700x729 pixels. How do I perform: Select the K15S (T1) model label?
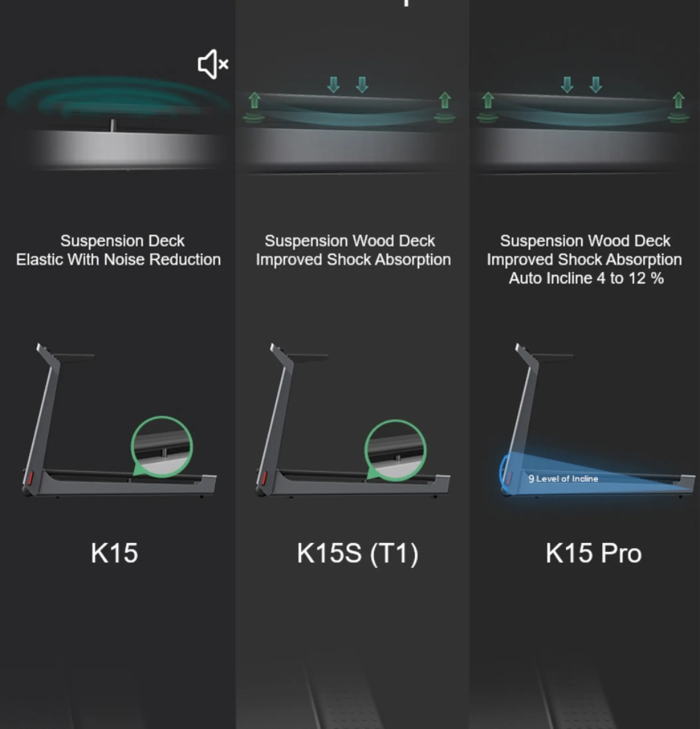tap(357, 553)
